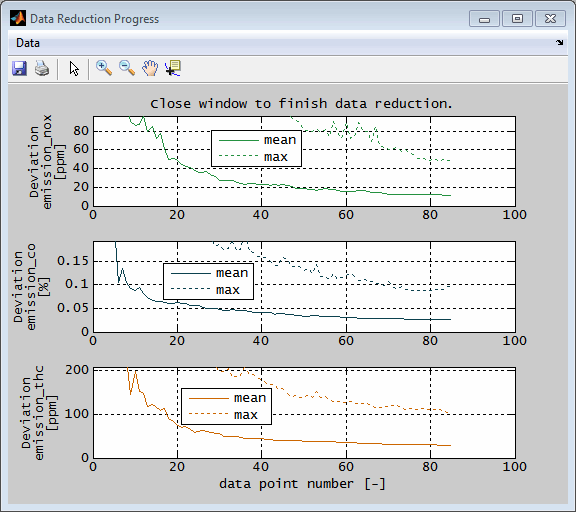576x512 pixels.
Task: Maximize the Data Reduction Progress window
Action: point(517,18)
